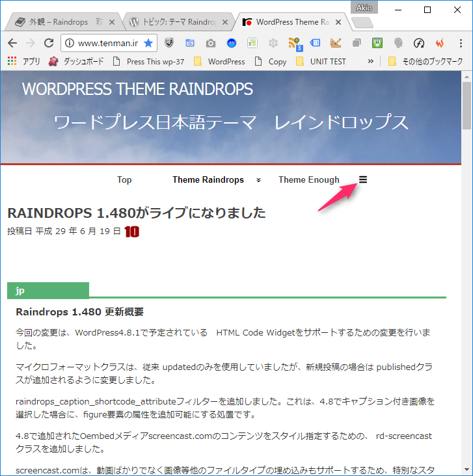Screen dimensions: 473x476
Task: Close the トピック tab
Action: 225,22
